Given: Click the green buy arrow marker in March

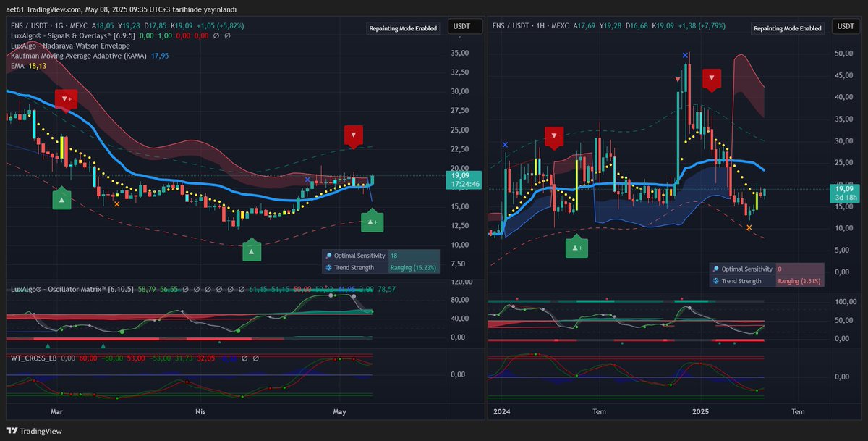Looking at the screenshot, I should pyautogui.click(x=61, y=199).
